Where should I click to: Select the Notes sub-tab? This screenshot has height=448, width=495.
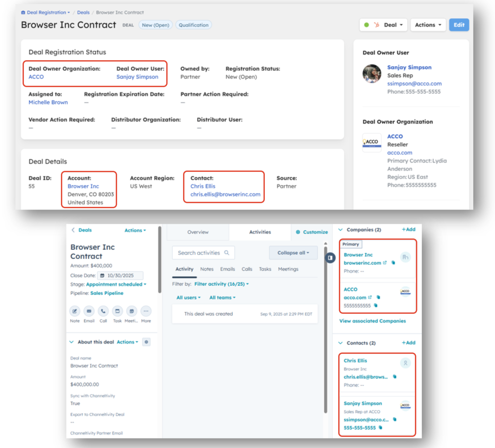click(207, 269)
